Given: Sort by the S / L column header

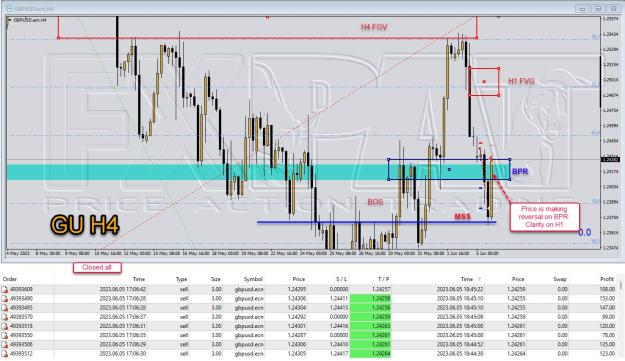Looking at the screenshot, I should [342, 279].
